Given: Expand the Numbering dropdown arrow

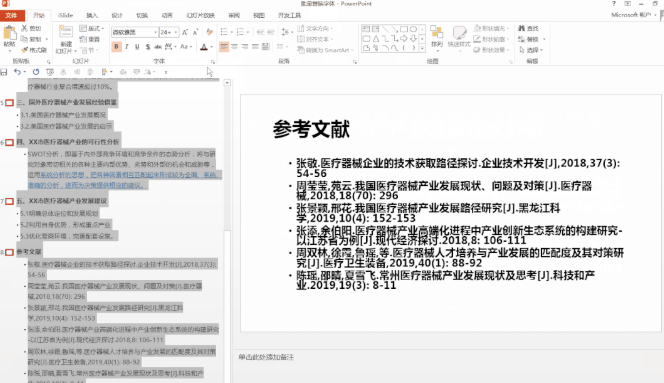Looking at the screenshot, I should (248, 32).
